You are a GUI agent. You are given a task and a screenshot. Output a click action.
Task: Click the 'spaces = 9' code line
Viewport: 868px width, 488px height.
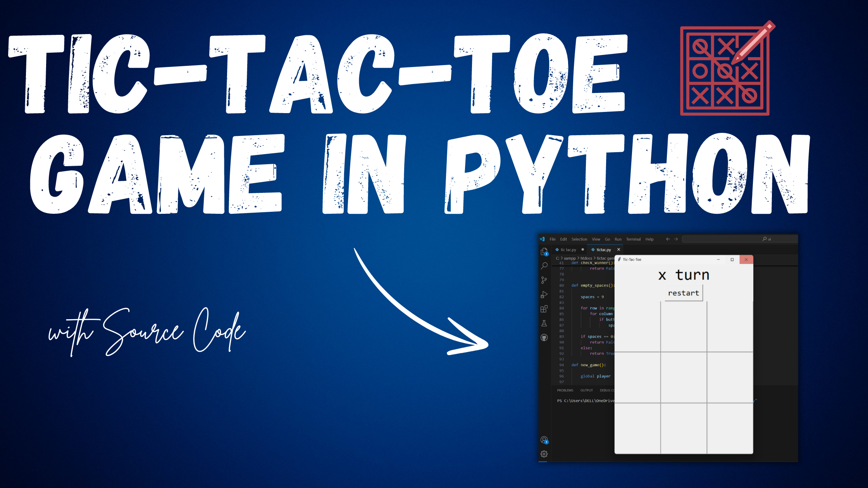[592, 297]
